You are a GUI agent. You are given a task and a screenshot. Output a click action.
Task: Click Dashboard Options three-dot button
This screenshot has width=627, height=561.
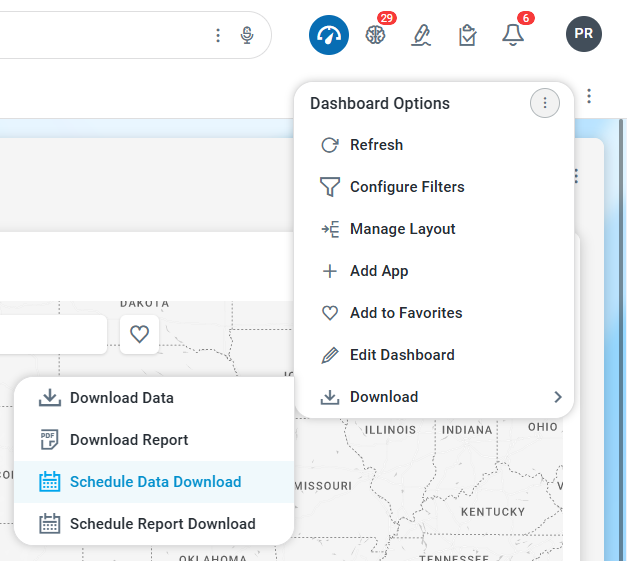[545, 103]
